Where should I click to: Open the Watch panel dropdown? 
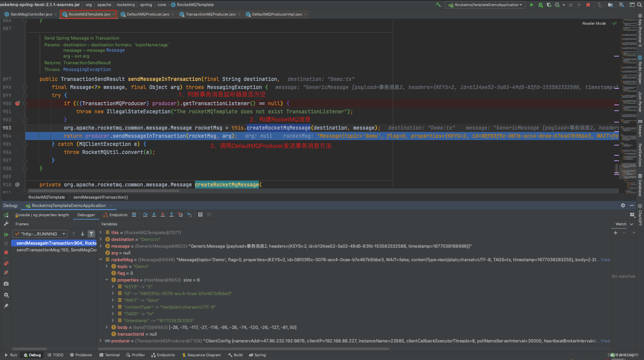coord(631,224)
